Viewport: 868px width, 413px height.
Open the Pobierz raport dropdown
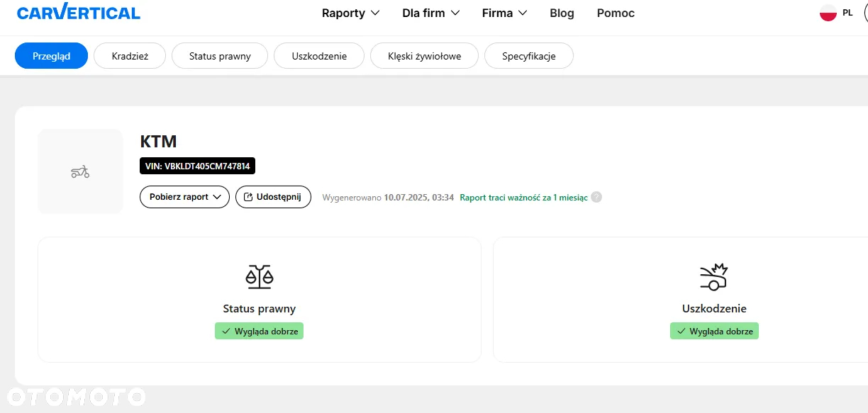click(x=184, y=197)
